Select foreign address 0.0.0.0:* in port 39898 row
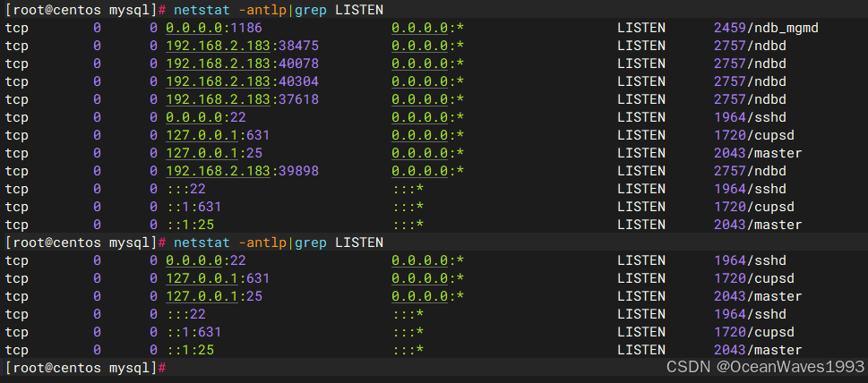 coord(427,171)
